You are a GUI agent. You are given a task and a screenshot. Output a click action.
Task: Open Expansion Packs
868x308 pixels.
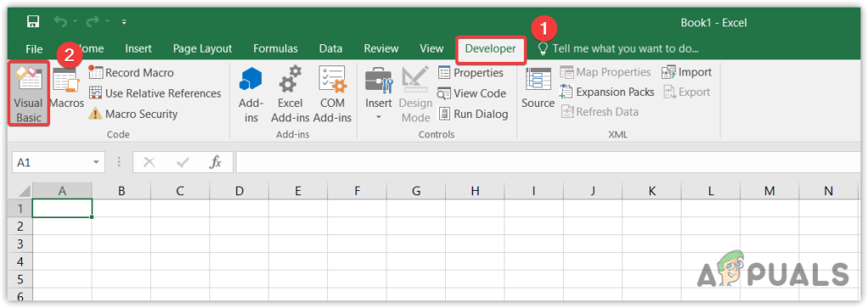607,92
